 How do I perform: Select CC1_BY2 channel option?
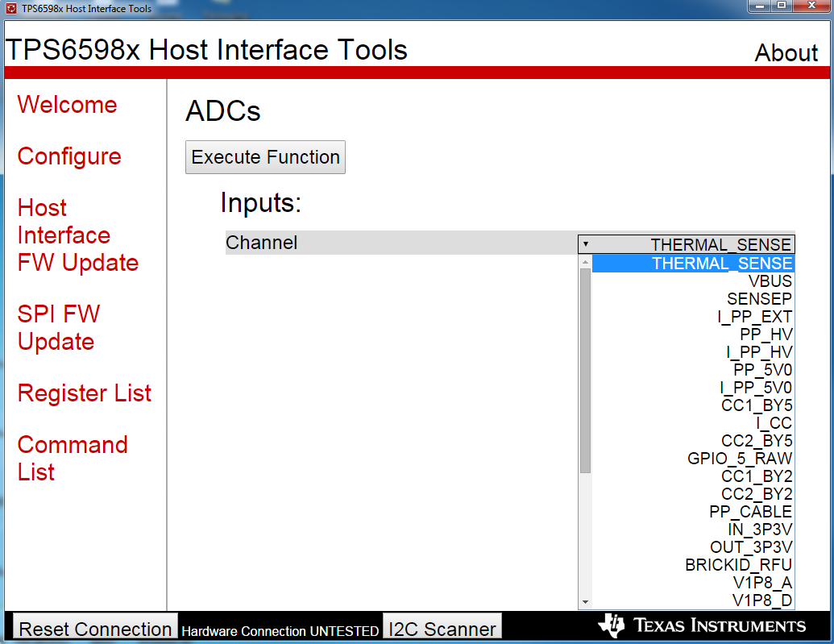(x=693, y=476)
